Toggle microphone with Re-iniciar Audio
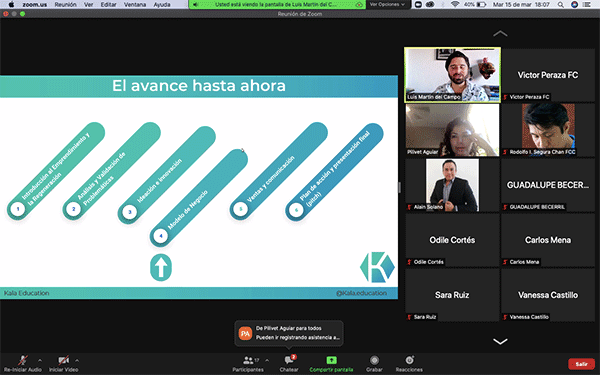The width and height of the screenshot is (600, 375). tap(23, 360)
